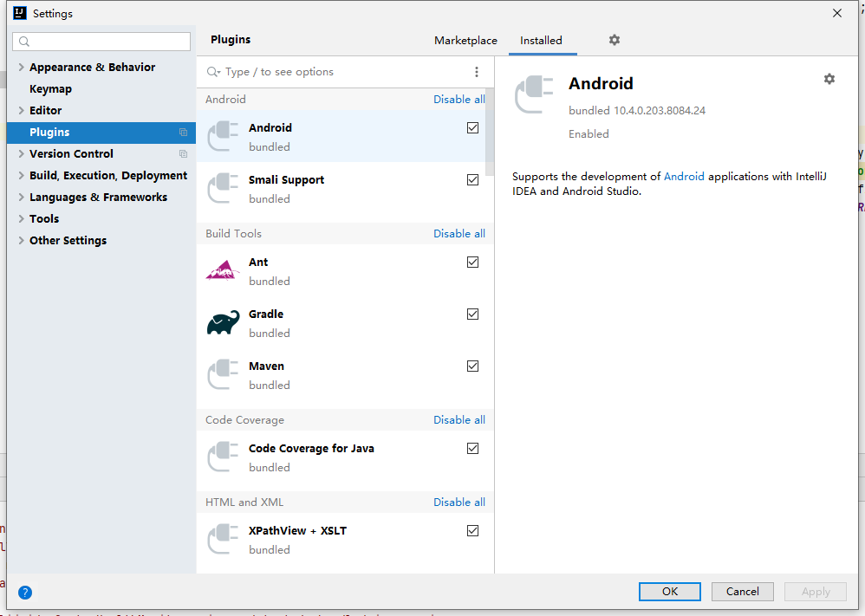Click the Gradle elephant icon
Image resolution: width=865 pixels, height=616 pixels.
[x=223, y=322]
